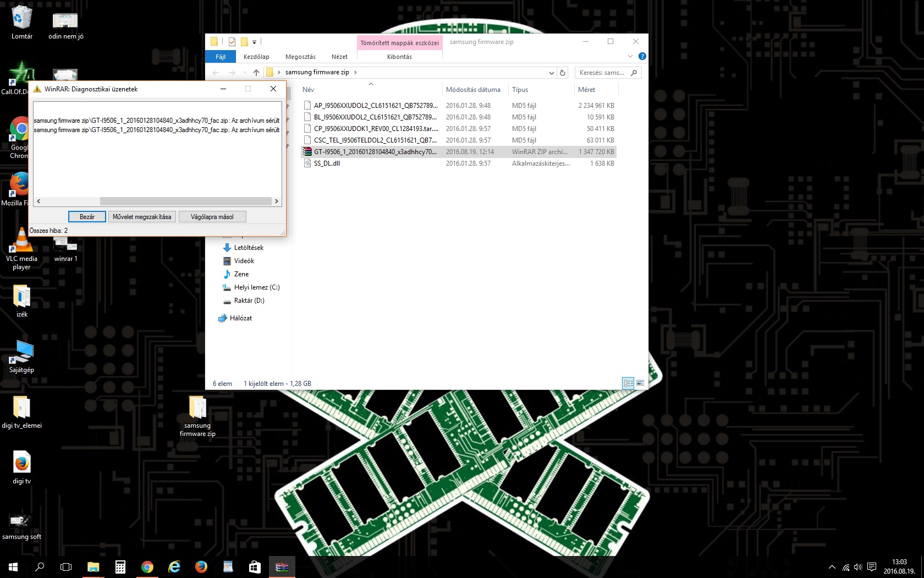Open the Windows Store taskbar icon
Image resolution: width=924 pixels, height=578 pixels.
255,567
